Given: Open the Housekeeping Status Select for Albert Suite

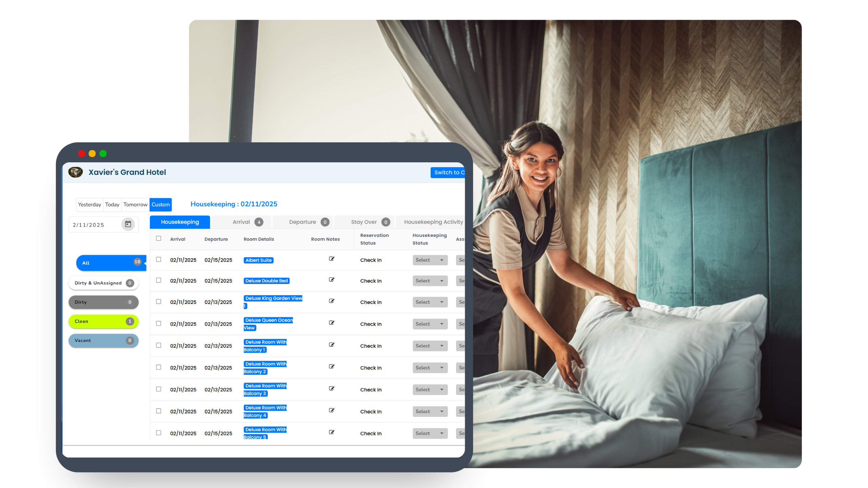Looking at the screenshot, I should tap(430, 260).
